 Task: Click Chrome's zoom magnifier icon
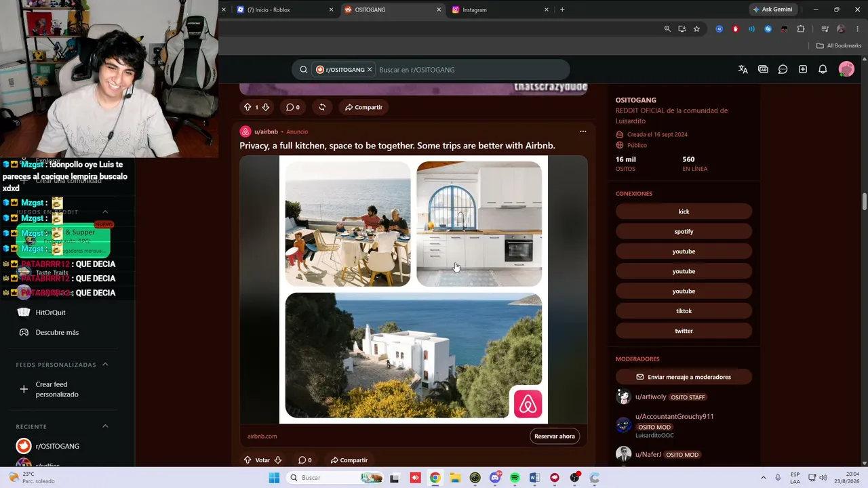point(667,29)
